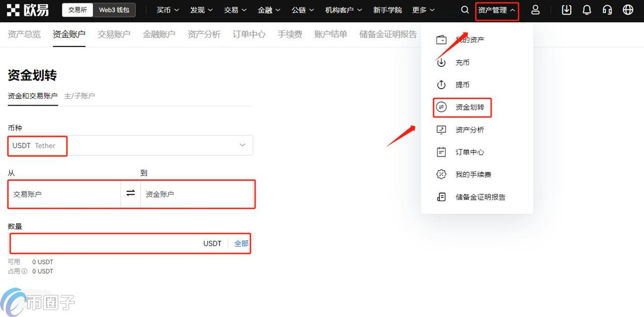
Task: Click the 全部 link to transfer all
Action: (x=241, y=243)
